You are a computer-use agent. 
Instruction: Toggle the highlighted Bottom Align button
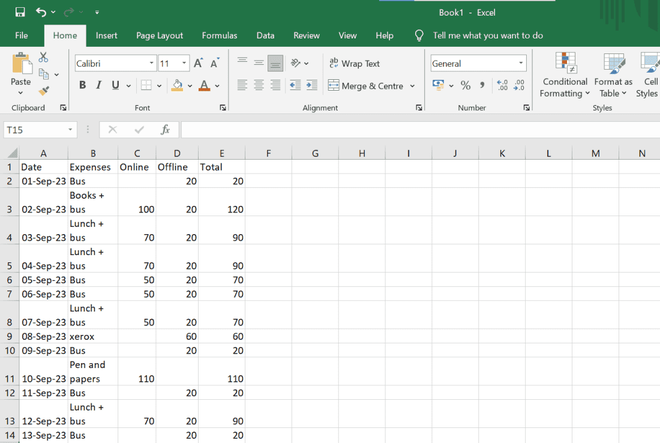click(275, 63)
